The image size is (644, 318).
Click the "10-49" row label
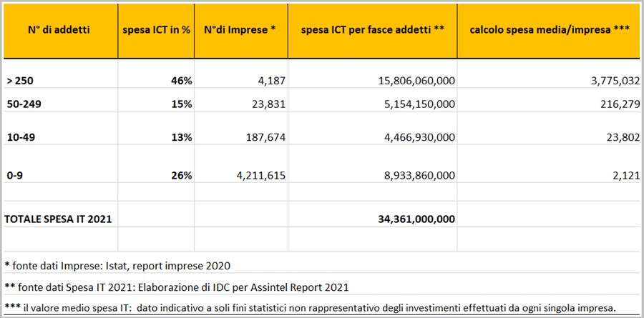[x=21, y=137]
